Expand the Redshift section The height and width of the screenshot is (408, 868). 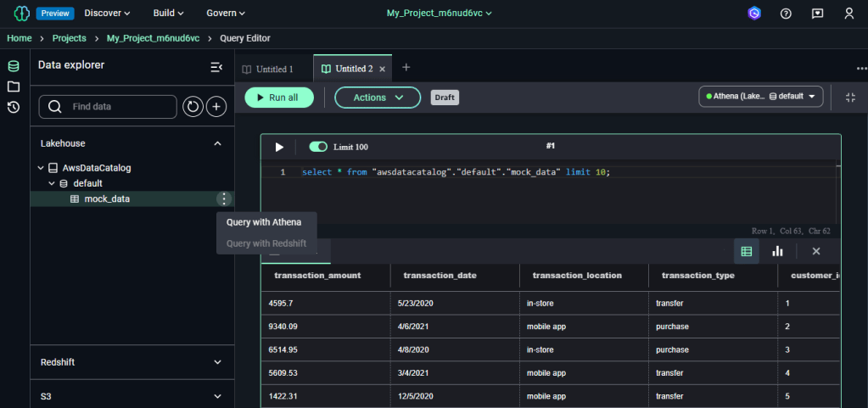click(217, 362)
